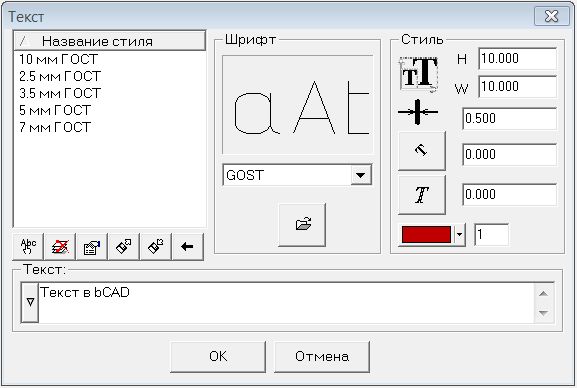This screenshot has width=577, height=388.
Task: Click the first eraser-style icon button
Action: tap(124, 246)
